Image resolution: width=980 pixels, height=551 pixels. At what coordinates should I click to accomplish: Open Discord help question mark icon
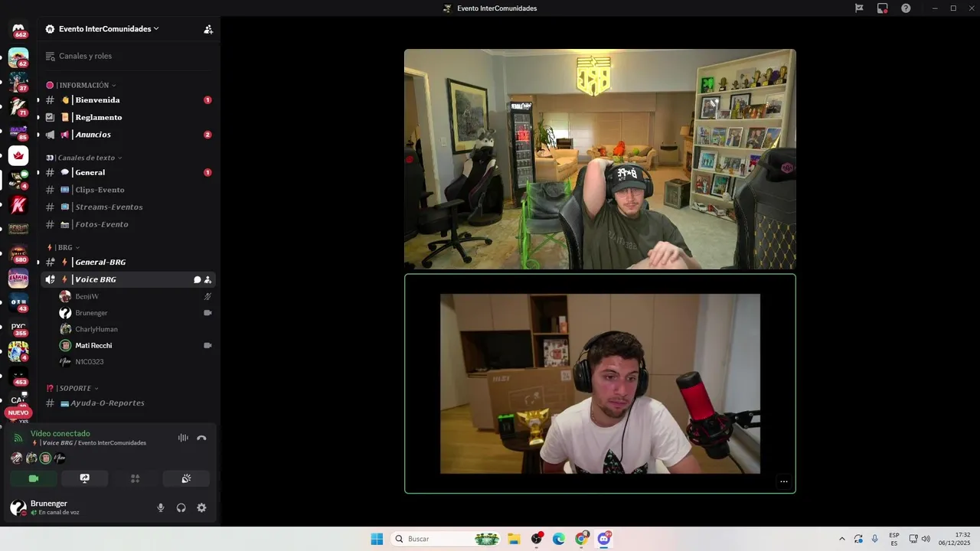click(906, 8)
